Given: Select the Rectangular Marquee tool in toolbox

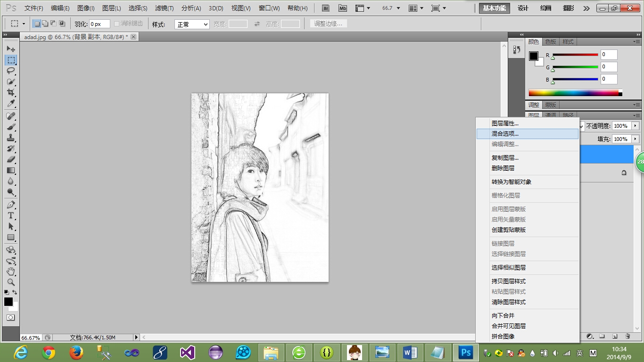Looking at the screenshot, I should [x=11, y=60].
